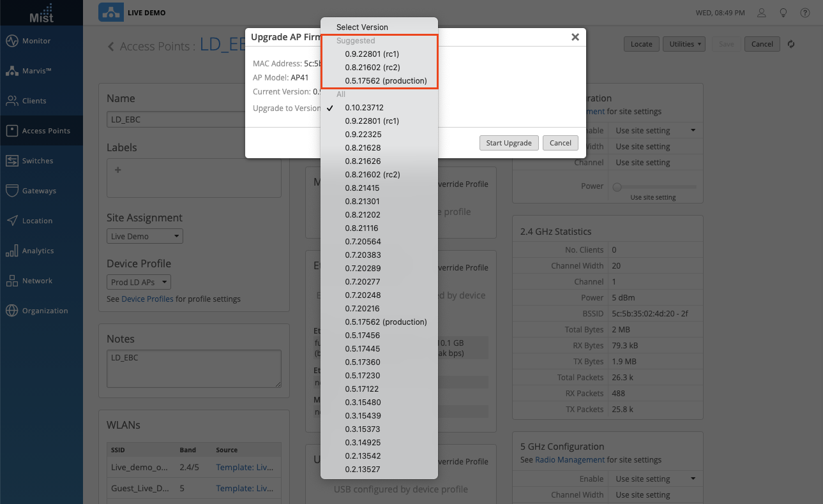
Task: Select version 0.7.20564
Action: coord(379,241)
